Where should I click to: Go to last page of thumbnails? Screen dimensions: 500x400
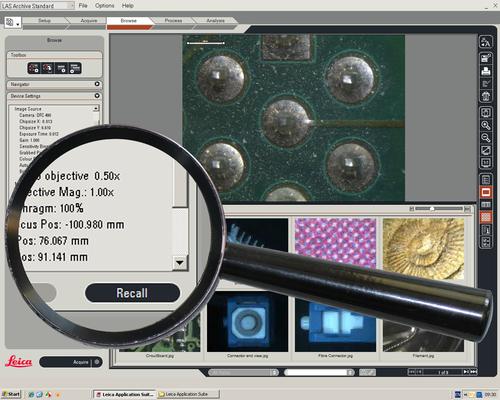coord(473,372)
